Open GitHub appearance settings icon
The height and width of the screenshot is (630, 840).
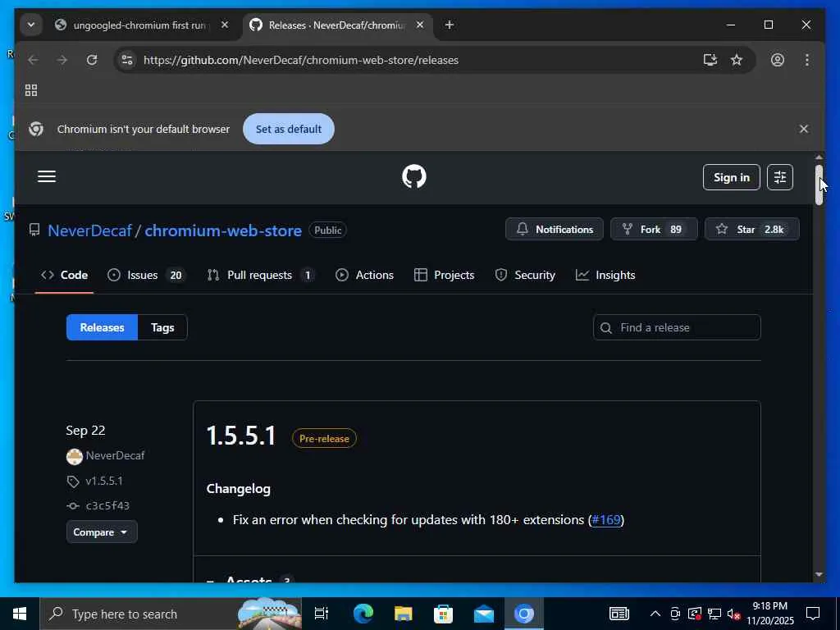(x=780, y=177)
